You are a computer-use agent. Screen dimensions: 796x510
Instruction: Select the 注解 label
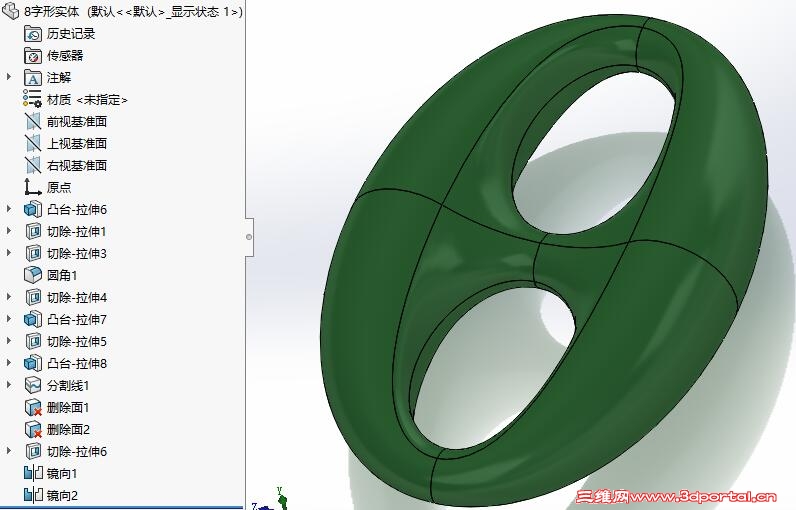pos(59,78)
